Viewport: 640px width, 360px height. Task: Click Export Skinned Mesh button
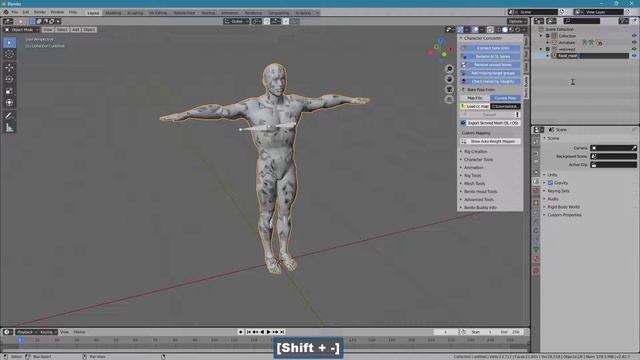click(x=490, y=123)
